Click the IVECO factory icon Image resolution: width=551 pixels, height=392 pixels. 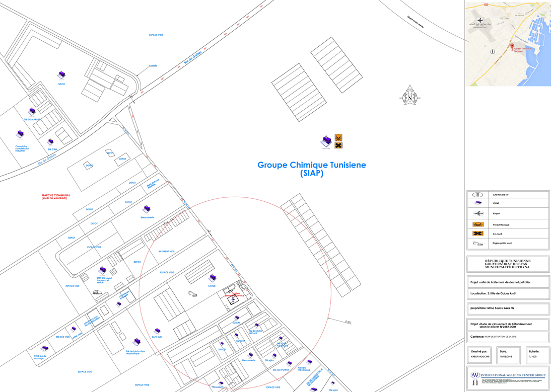(x=62, y=75)
